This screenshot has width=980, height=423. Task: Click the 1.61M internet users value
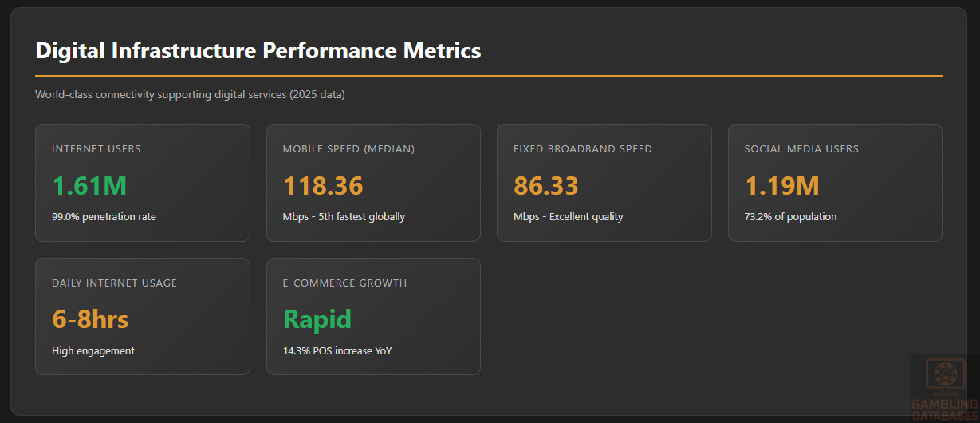[89, 186]
